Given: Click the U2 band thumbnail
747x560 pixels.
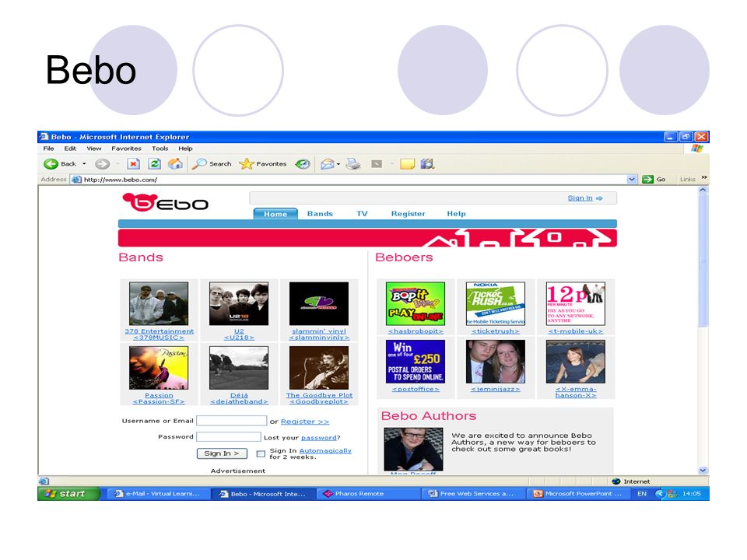Looking at the screenshot, I should pos(239,304).
